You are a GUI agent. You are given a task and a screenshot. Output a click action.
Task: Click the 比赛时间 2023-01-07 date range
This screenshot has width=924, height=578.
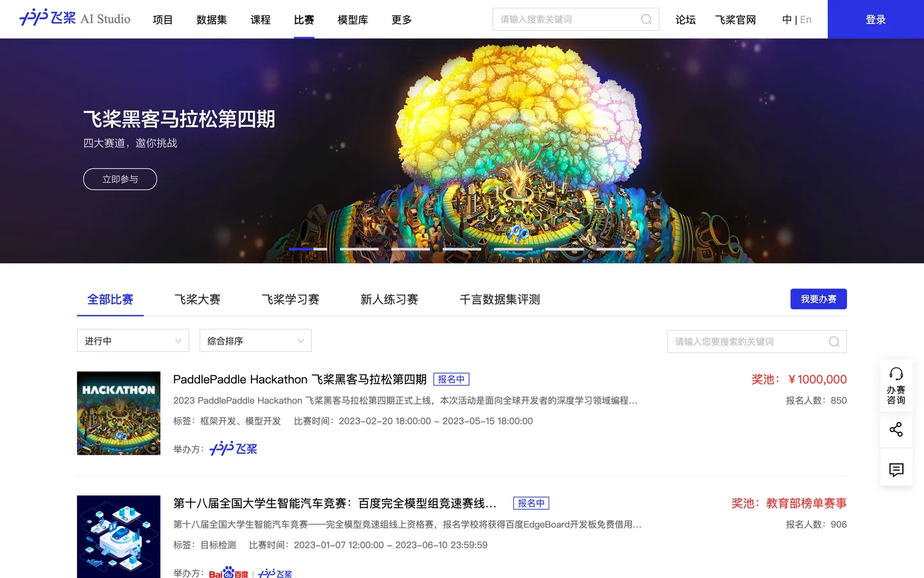coord(368,545)
